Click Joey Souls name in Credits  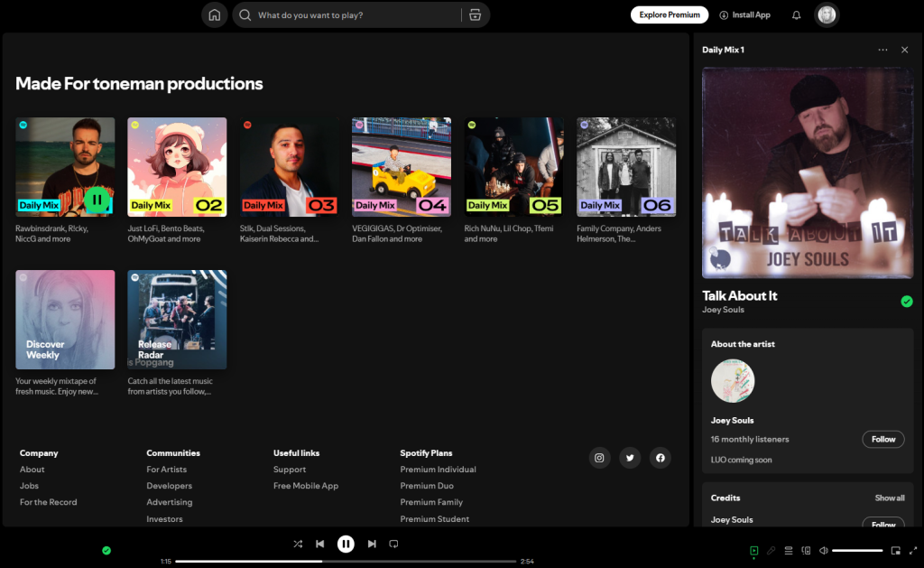coord(732,519)
